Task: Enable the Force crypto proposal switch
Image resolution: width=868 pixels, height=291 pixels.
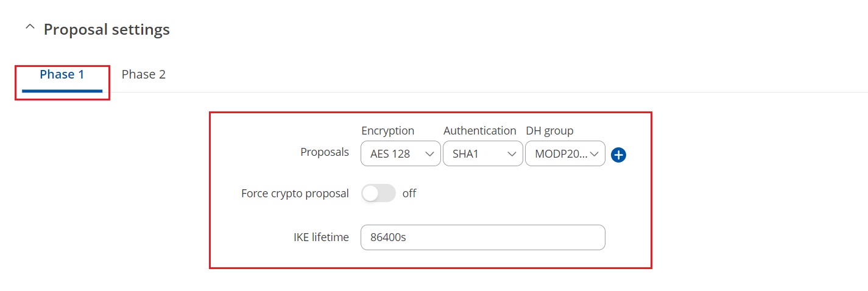Action: pyautogui.click(x=378, y=194)
